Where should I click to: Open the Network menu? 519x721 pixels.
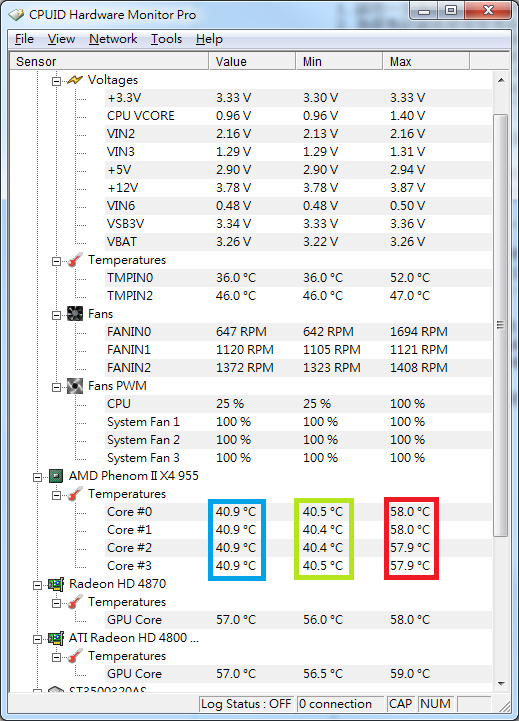[x=113, y=39]
